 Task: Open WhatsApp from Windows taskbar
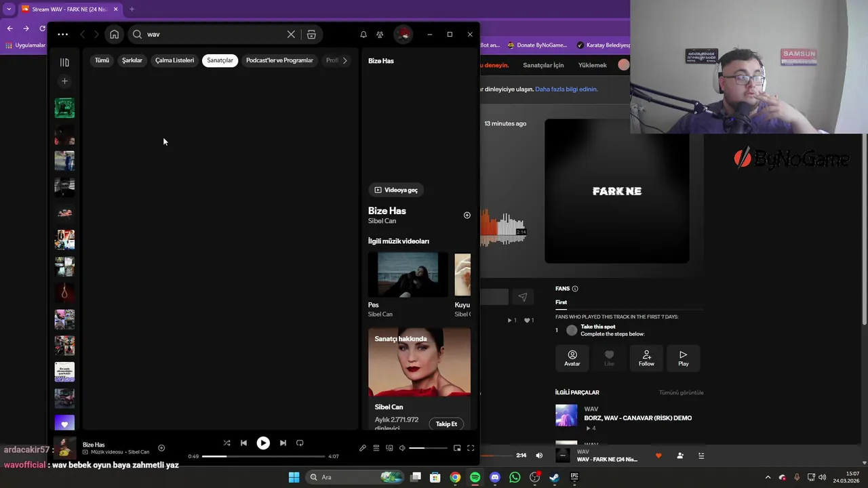coord(515,477)
